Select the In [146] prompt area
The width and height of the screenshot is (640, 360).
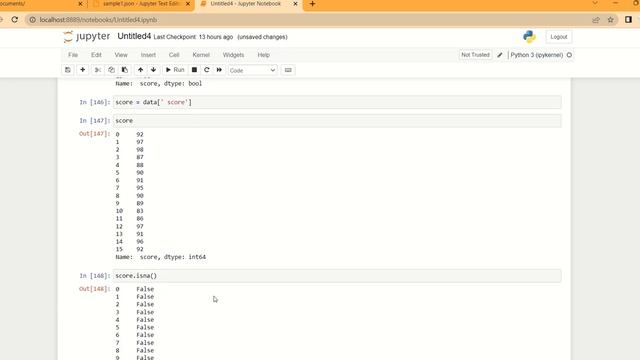pos(95,102)
